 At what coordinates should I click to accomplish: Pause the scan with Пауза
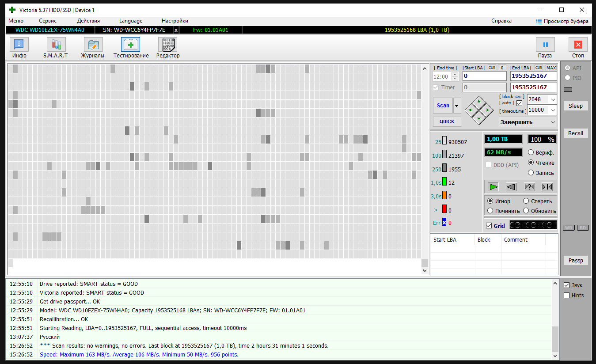545,48
